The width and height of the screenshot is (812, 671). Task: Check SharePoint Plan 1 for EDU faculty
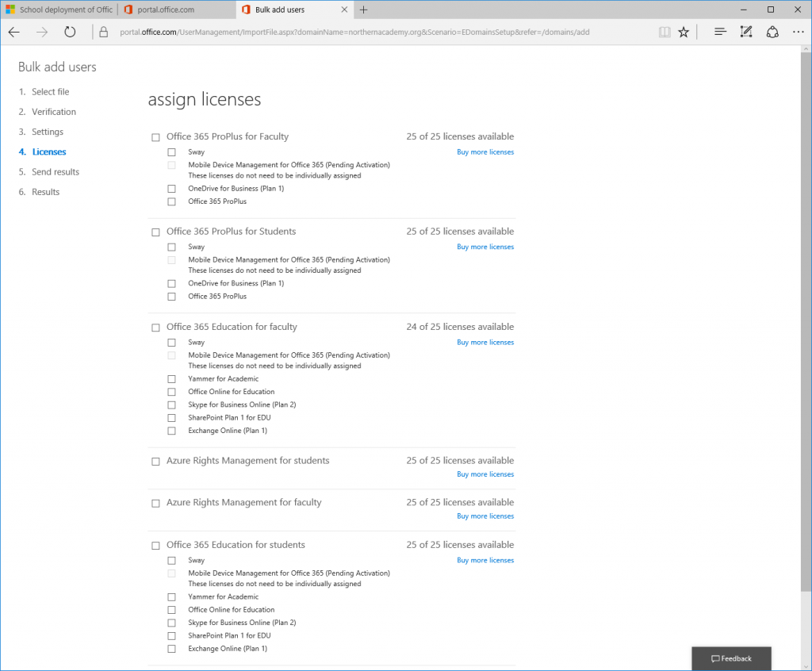point(171,418)
